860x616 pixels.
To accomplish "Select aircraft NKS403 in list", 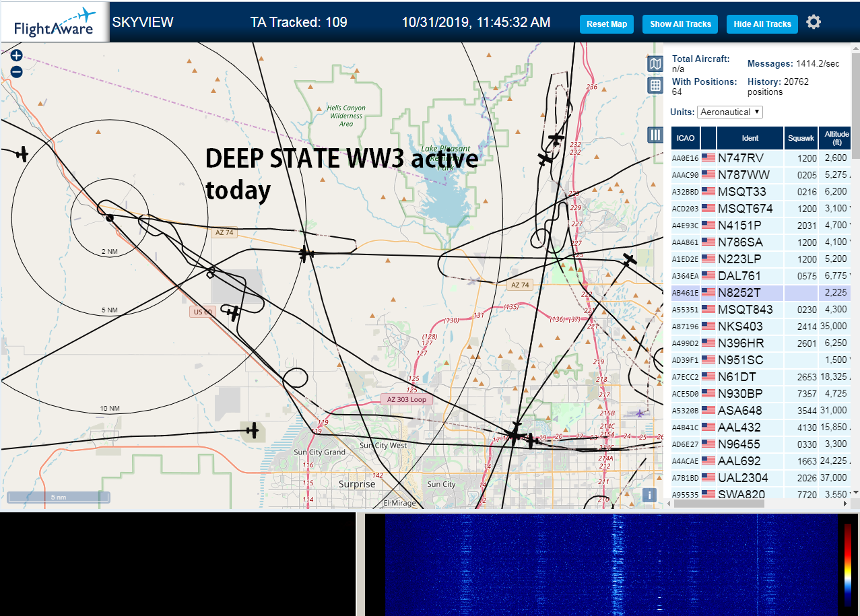I will [x=761, y=326].
